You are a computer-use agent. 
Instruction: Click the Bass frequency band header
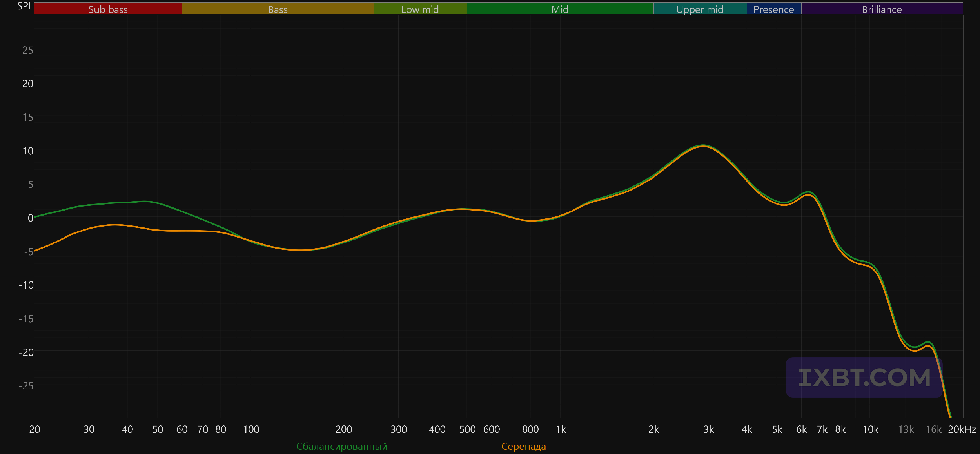(278, 9)
